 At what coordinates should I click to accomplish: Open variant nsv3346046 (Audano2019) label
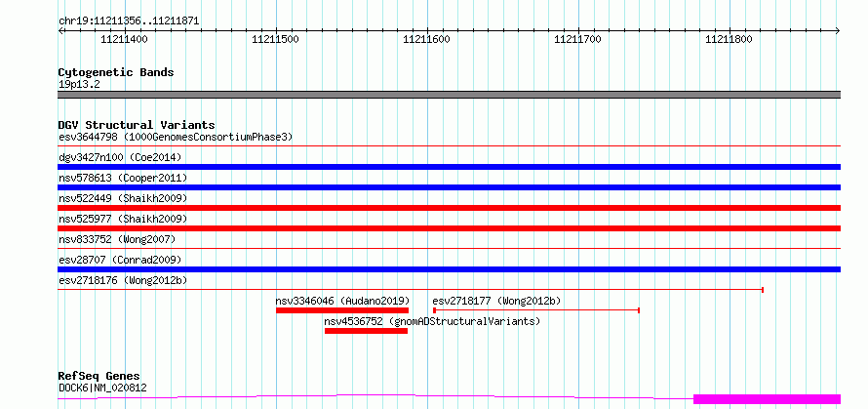pyautogui.click(x=342, y=301)
